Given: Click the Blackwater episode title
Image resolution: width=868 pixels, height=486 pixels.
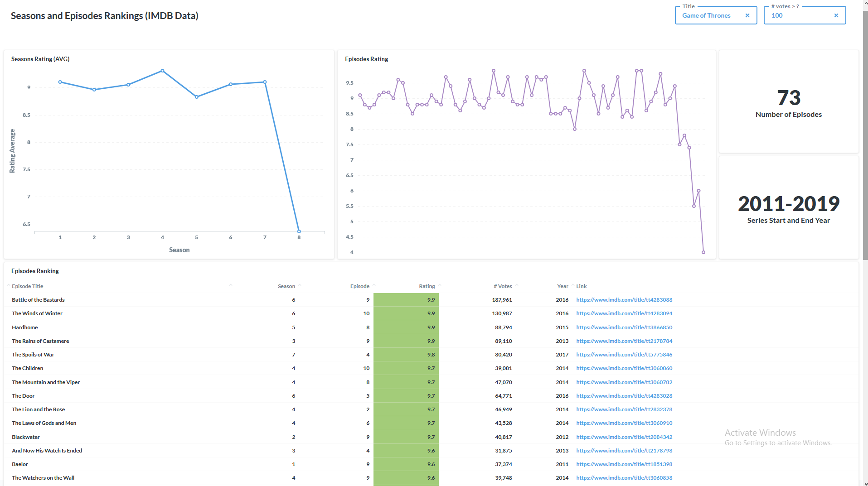Looking at the screenshot, I should tap(26, 437).
